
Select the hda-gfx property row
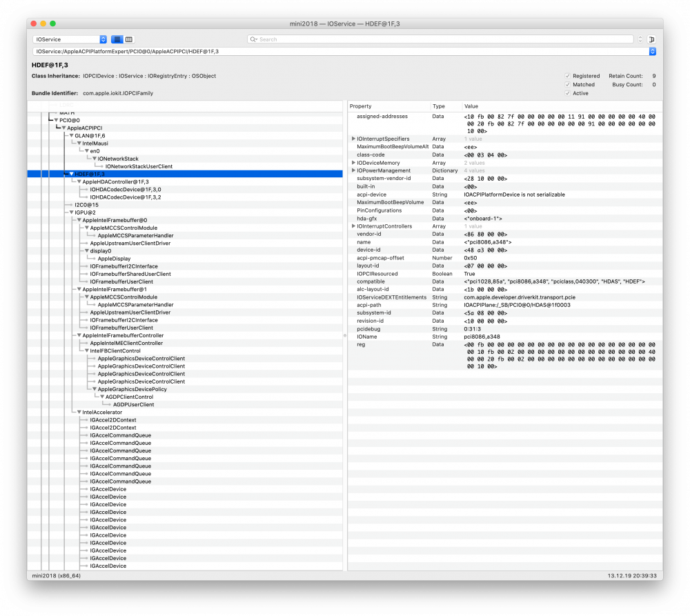(x=505, y=218)
